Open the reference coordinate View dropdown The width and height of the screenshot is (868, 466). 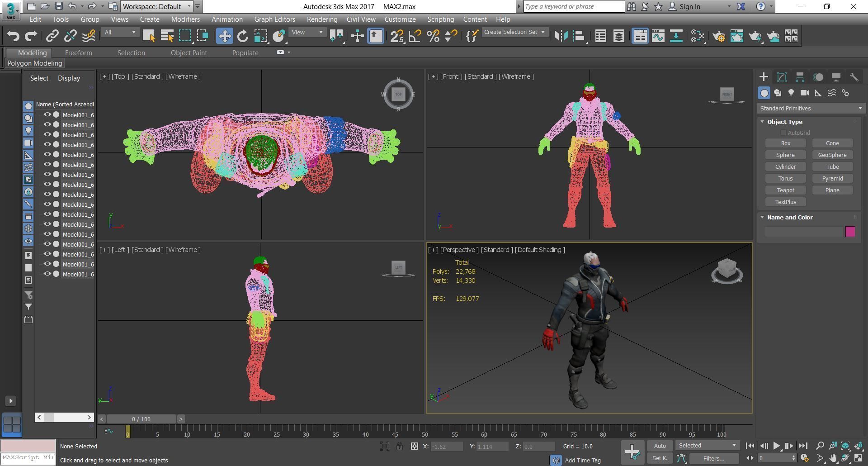point(307,32)
